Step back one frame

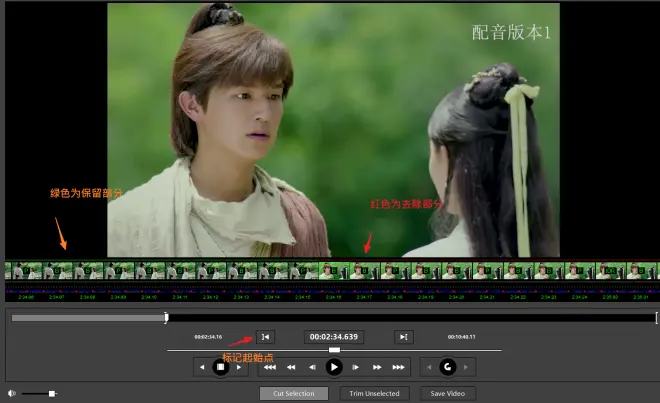(312, 367)
